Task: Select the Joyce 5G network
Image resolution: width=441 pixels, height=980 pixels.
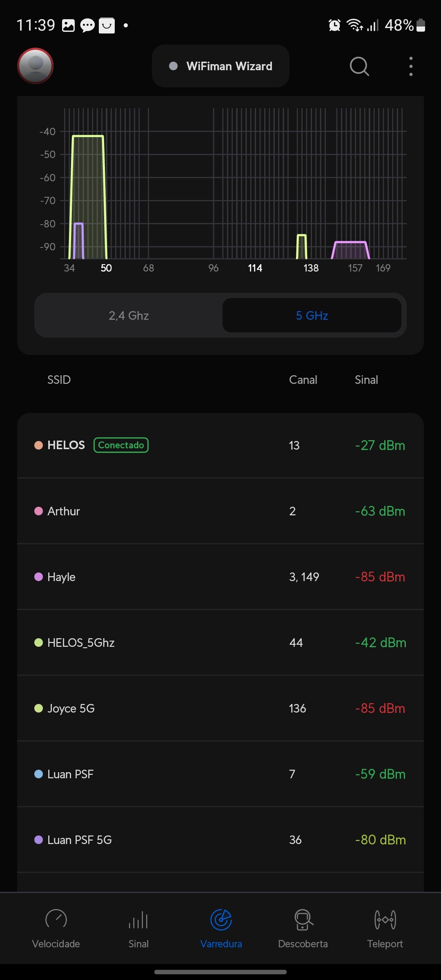Action: pos(220,708)
